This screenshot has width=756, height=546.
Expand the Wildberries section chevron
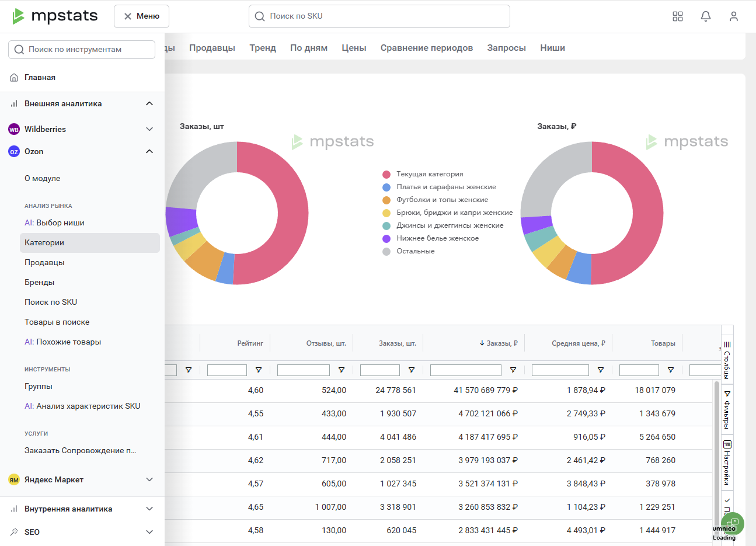pyautogui.click(x=149, y=129)
